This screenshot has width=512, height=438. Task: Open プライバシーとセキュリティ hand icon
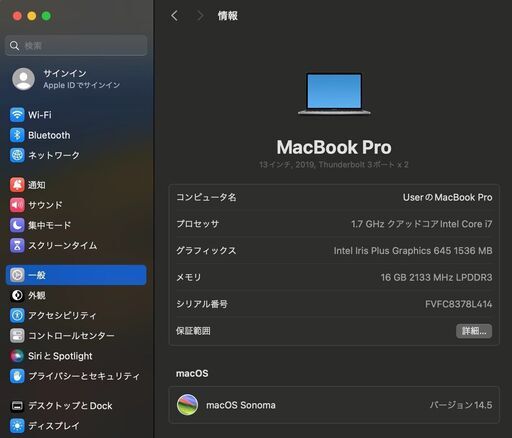coord(17,376)
